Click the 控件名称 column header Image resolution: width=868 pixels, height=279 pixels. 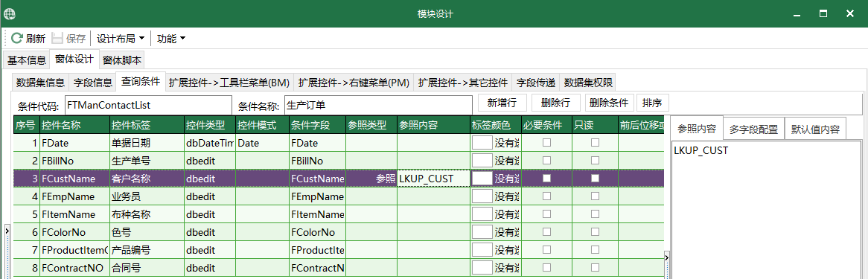[x=74, y=125]
